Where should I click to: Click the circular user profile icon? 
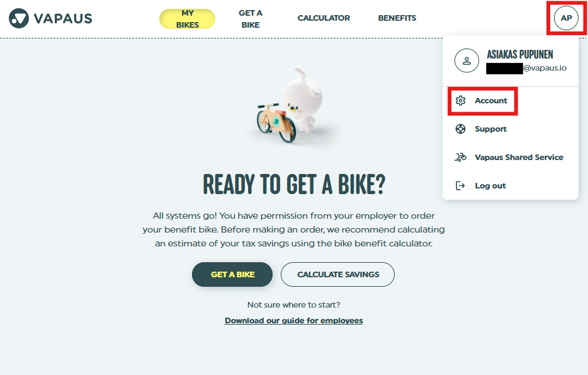pyautogui.click(x=466, y=61)
